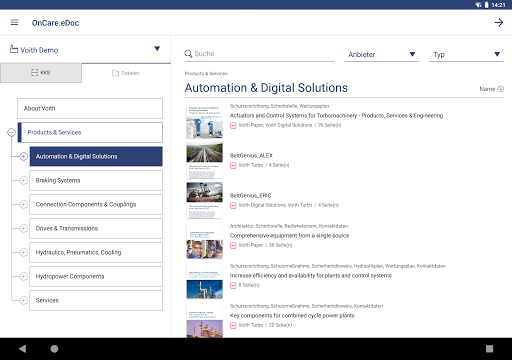Open the hamburger navigation menu
Image resolution: width=512 pixels, height=360 pixels.
point(14,22)
